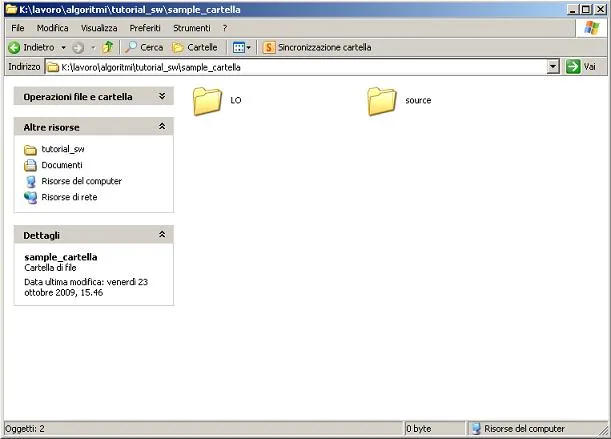Click the Data ultima modifica text
The height and width of the screenshot is (439, 611).
[86, 287]
